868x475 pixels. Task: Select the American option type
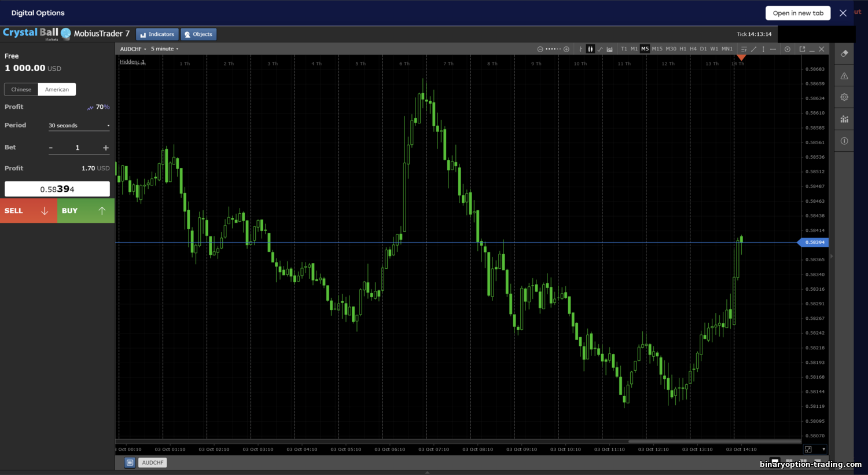pos(57,89)
